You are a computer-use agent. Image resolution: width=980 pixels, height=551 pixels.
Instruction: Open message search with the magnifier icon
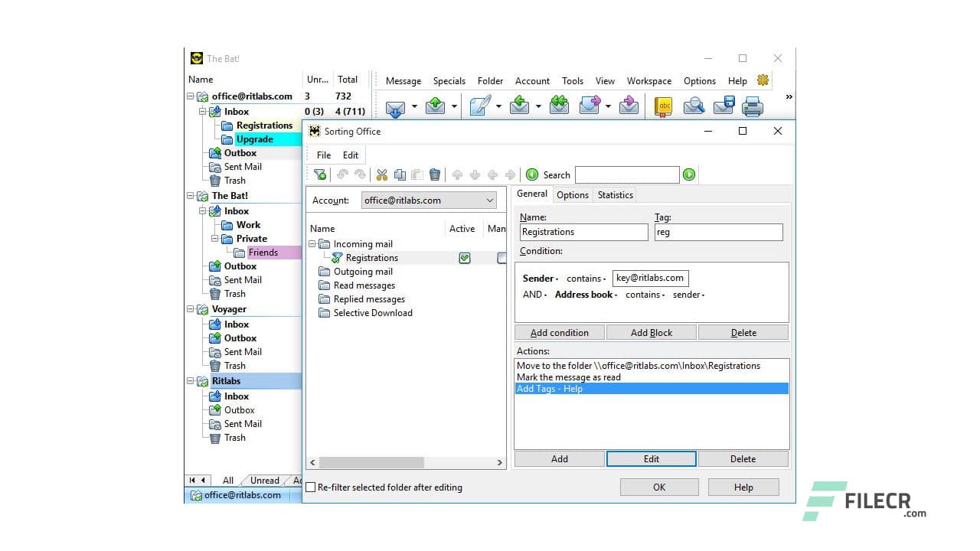click(x=693, y=106)
